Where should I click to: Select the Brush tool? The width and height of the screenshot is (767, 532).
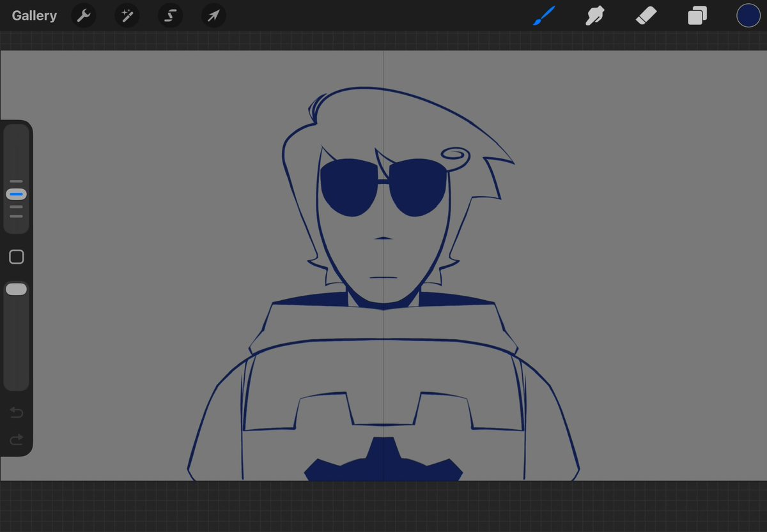coord(545,15)
